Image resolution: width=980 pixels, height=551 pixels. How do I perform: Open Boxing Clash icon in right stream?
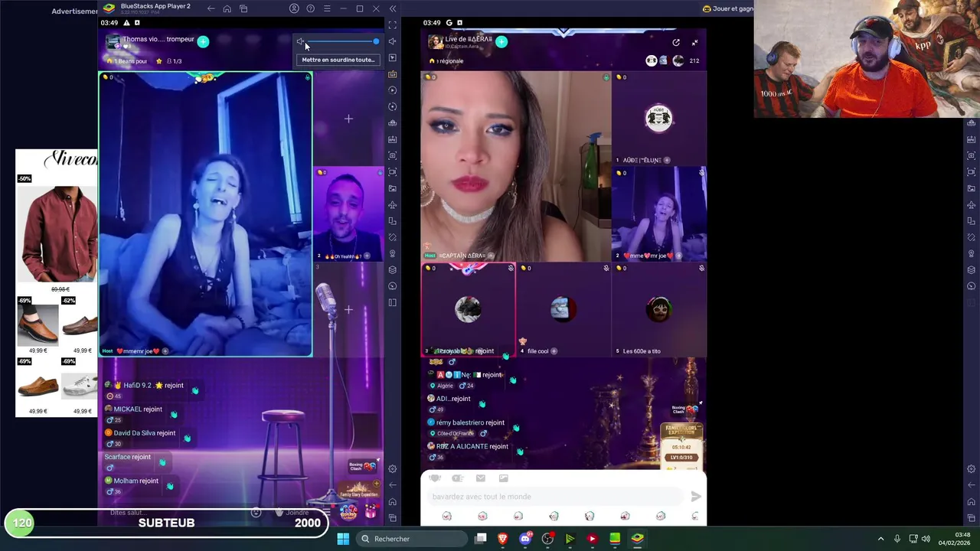pyautogui.click(x=685, y=409)
